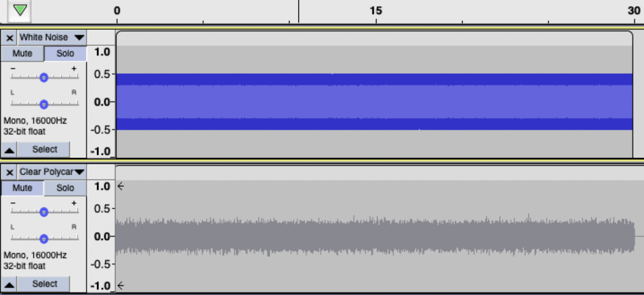
Task: Close the White Noise track
Action: tap(9, 37)
